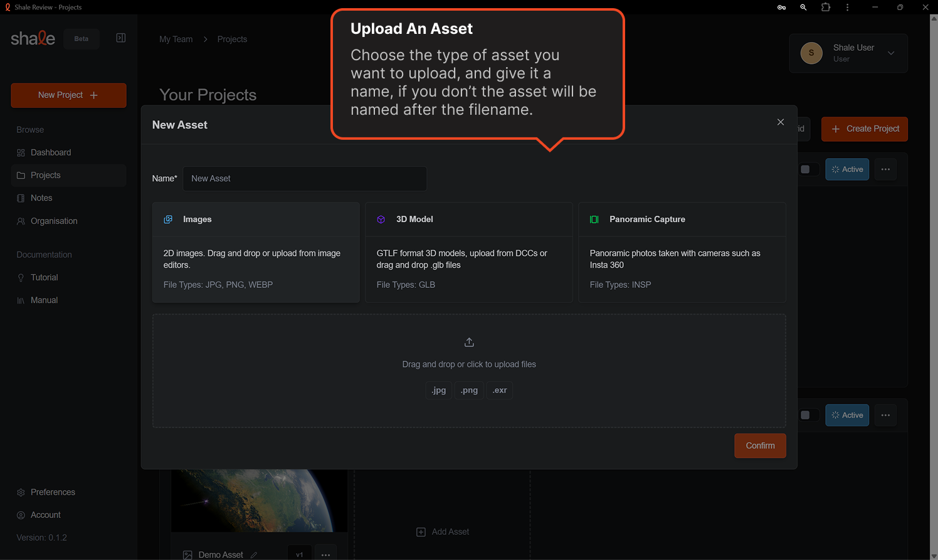Open the Demo Asset thumbnail
This screenshot has height=560, width=938.
(260, 501)
